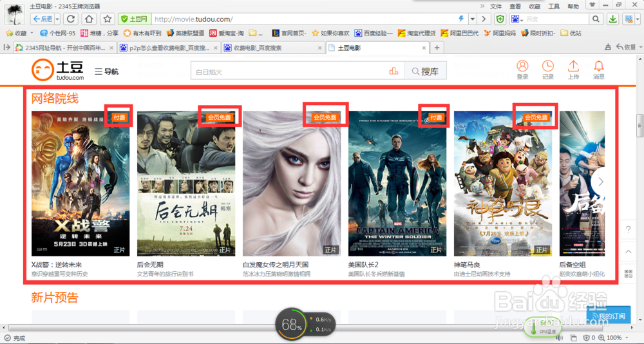Show the QR code icon at right
The height and width of the screenshot is (344, 644).
[x=629, y=274]
